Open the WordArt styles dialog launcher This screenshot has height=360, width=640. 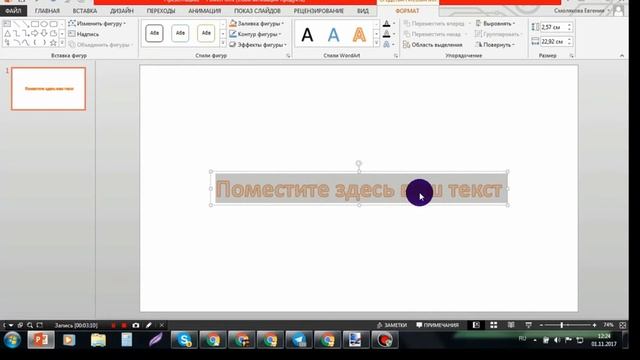point(396,56)
